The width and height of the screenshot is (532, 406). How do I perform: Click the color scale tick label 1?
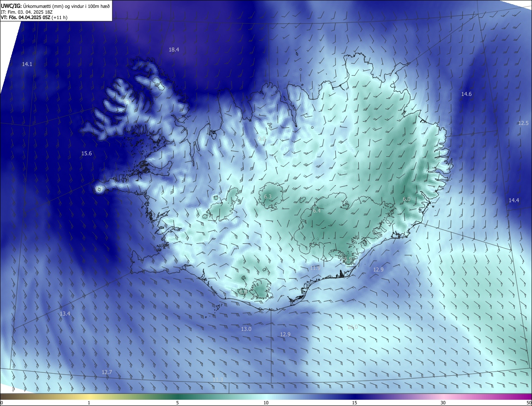(x=89, y=403)
